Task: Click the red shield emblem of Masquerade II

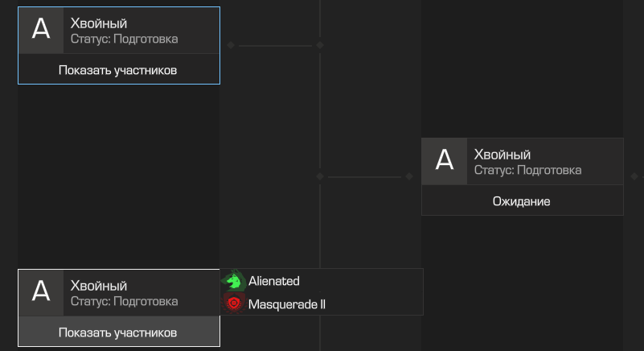Action: (x=234, y=304)
